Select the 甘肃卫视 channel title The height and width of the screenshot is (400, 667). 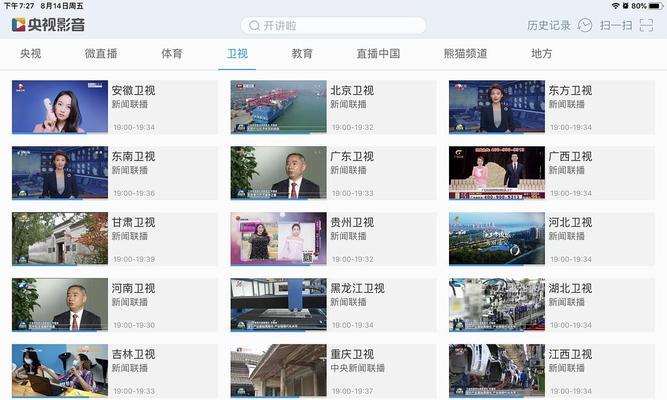134,223
